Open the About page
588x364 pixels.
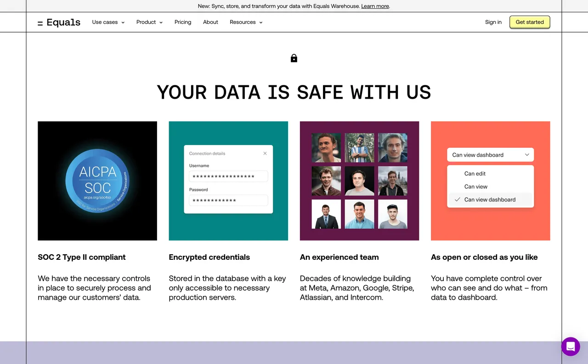[x=210, y=22]
